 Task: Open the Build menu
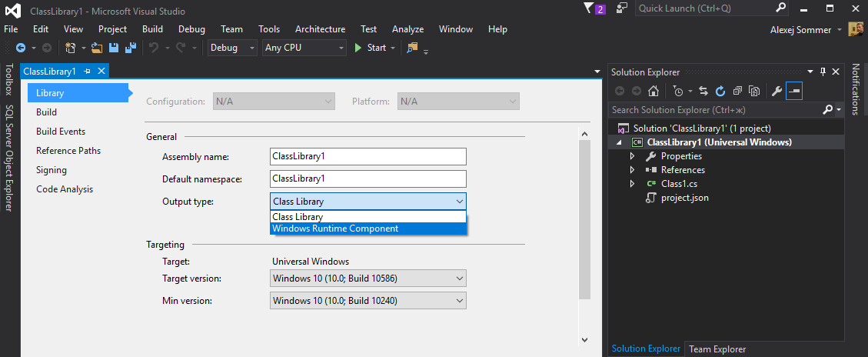pos(152,29)
